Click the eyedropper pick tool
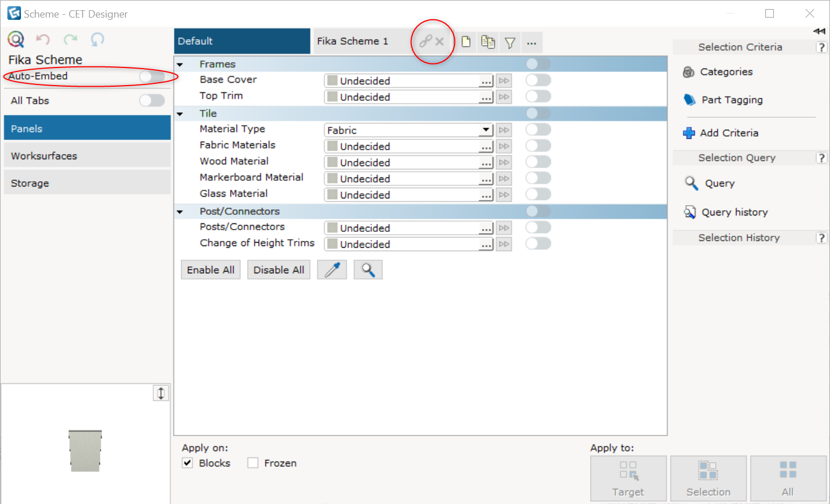 click(332, 270)
